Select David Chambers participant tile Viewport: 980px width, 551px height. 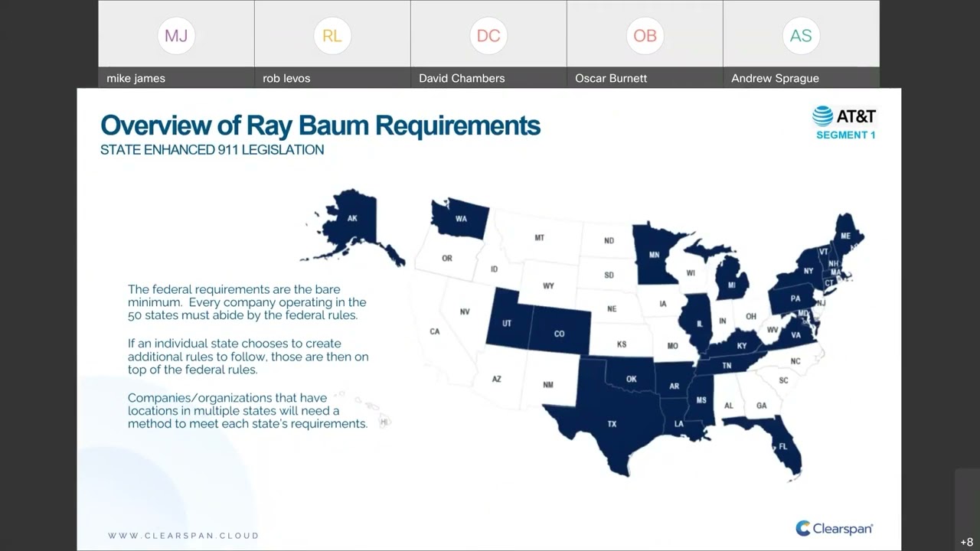[x=488, y=44]
